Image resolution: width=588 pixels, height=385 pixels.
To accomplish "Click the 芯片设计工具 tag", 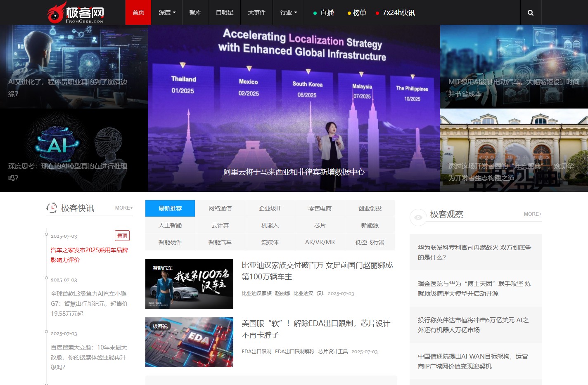I will 333,352.
